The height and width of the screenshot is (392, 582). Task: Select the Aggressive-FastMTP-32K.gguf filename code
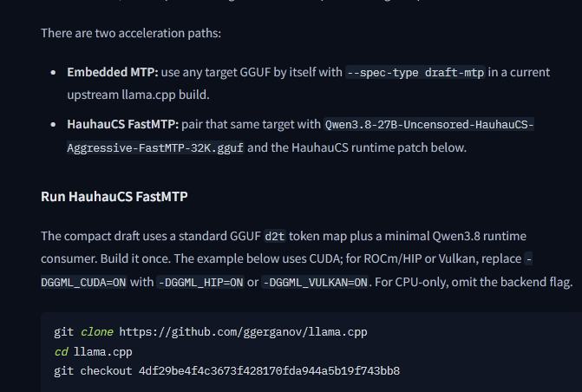tap(155, 147)
